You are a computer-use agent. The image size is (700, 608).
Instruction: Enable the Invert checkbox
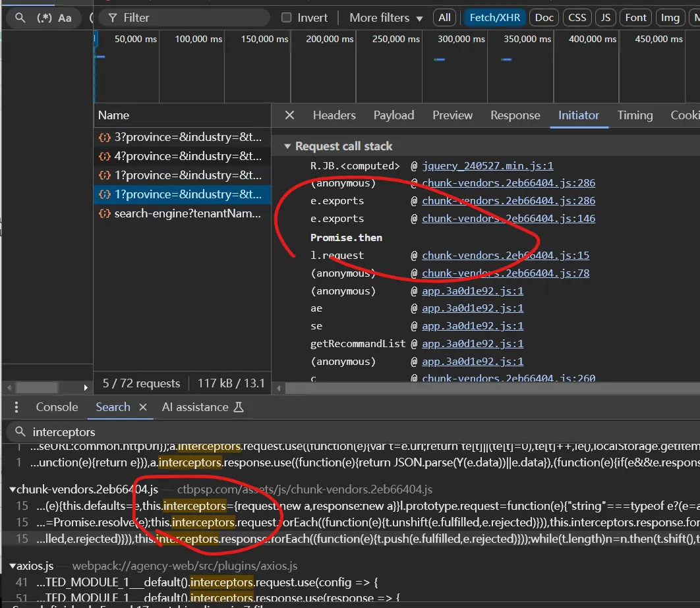286,17
